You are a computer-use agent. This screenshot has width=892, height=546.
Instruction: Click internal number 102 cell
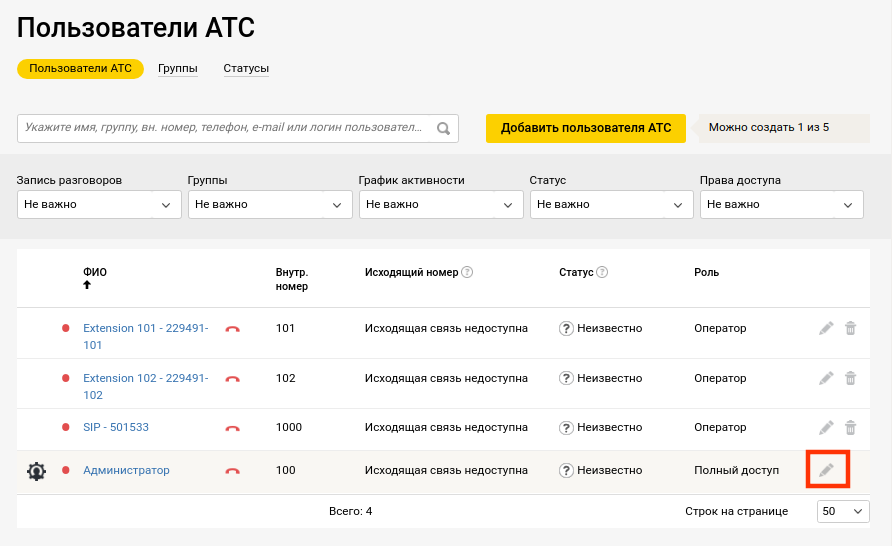pyautogui.click(x=286, y=378)
